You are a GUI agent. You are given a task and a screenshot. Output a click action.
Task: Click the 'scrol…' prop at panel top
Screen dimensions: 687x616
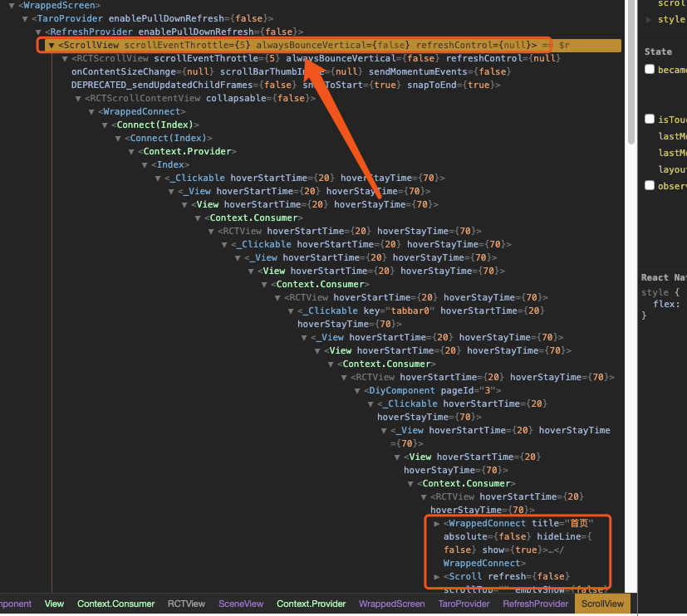672,3
